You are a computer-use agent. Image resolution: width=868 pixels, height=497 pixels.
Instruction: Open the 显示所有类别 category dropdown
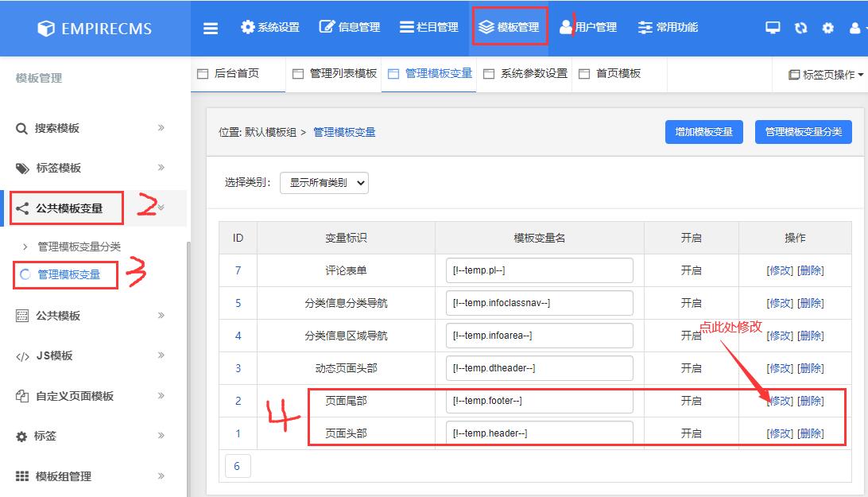point(324,182)
